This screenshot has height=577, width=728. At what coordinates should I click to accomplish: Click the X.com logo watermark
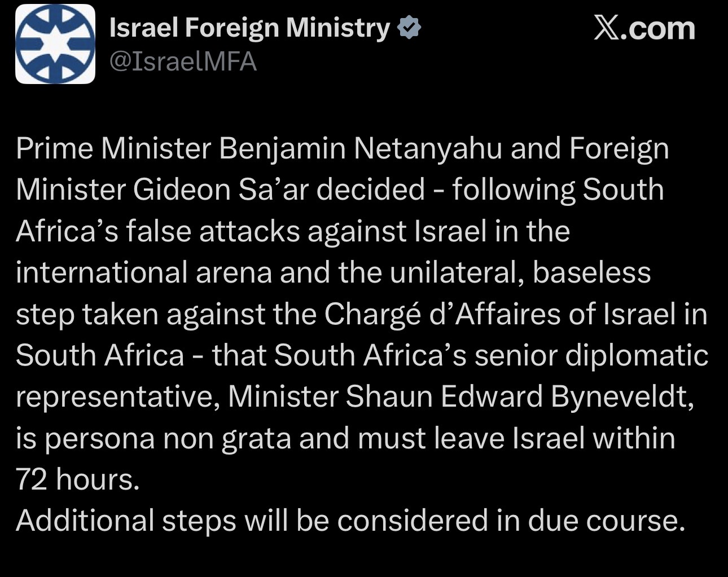pyautogui.click(x=644, y=28)
